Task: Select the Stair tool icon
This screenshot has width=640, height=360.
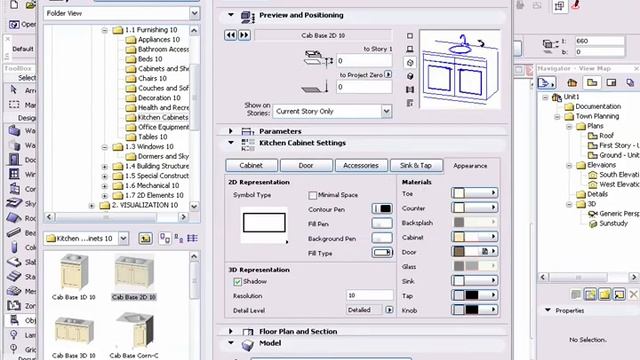Action: pyautogui.click(x=14, y=276)
